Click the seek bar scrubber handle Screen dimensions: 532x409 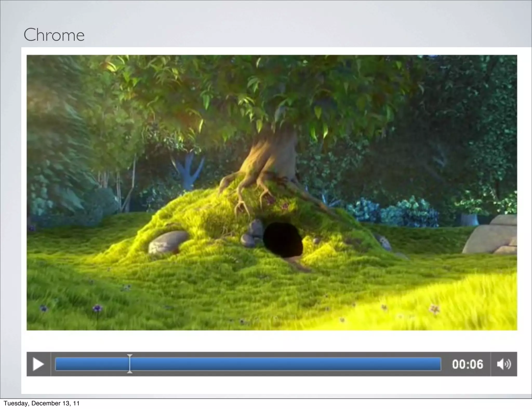130,364
